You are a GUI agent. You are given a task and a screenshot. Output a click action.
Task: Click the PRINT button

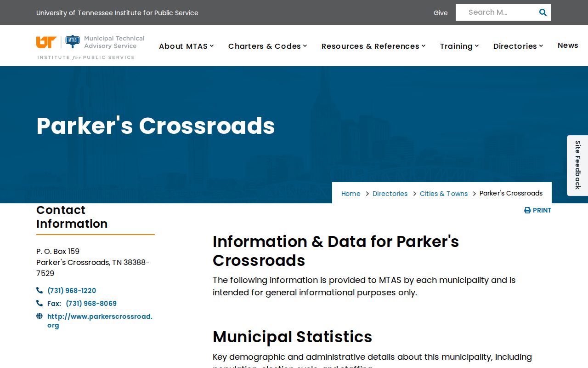click(x=537, y=210)
